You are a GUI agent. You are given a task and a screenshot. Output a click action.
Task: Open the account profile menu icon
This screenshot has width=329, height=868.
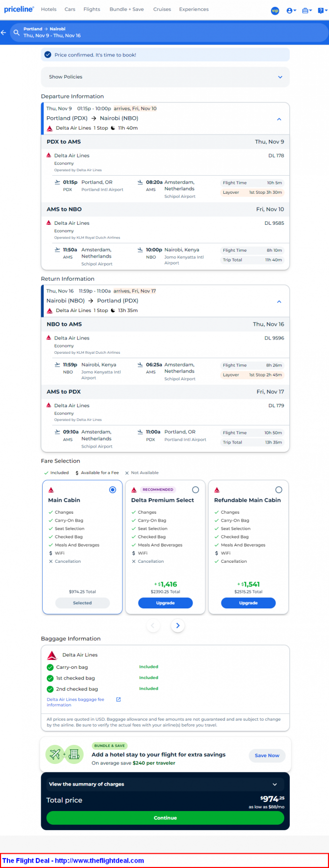(291, 10)
